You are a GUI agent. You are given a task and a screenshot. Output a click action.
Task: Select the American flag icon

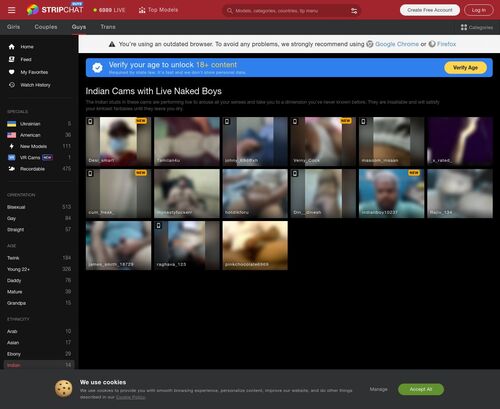(12, 135)
